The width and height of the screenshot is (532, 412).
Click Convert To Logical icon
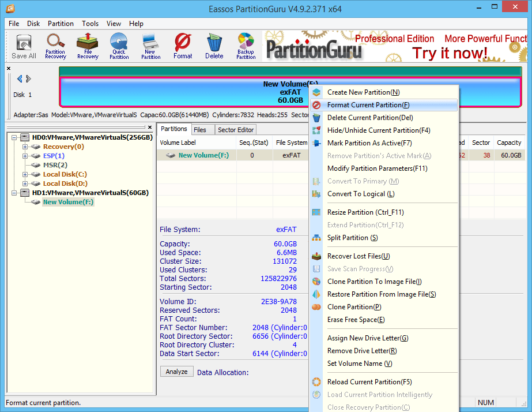click(316, 194)
